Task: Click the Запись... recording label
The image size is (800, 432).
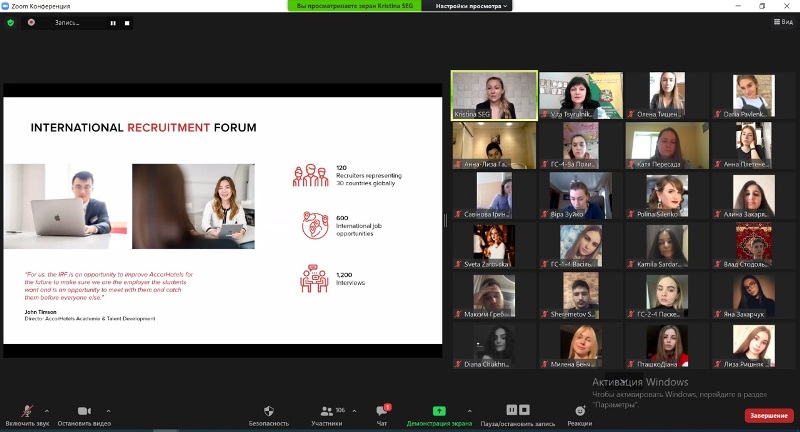Action: pos(67,23)
